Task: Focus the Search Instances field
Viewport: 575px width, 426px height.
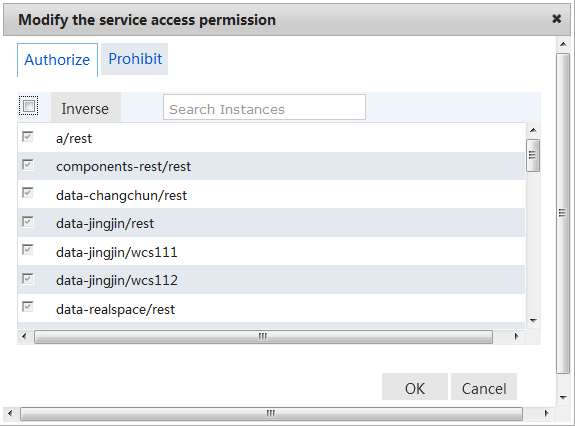Action: click(x=264, y=107)
